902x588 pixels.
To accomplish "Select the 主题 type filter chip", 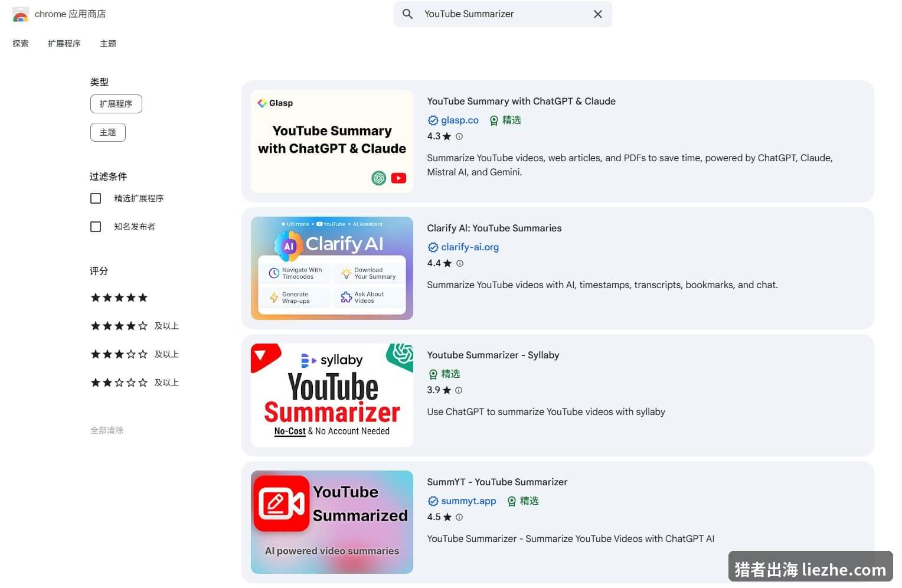I will (108, 132).
